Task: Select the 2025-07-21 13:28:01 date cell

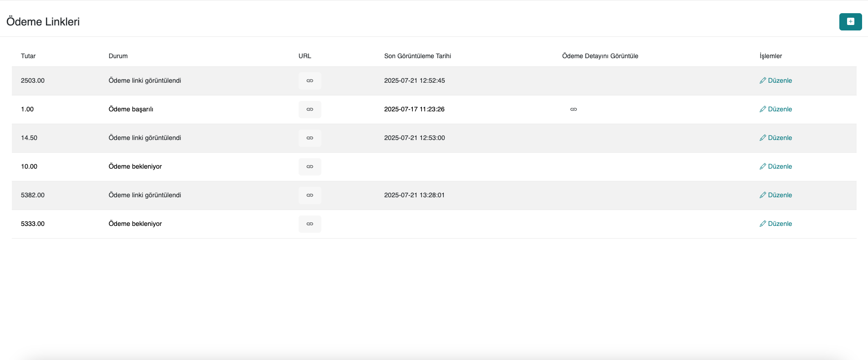Action: pos(414,195)
